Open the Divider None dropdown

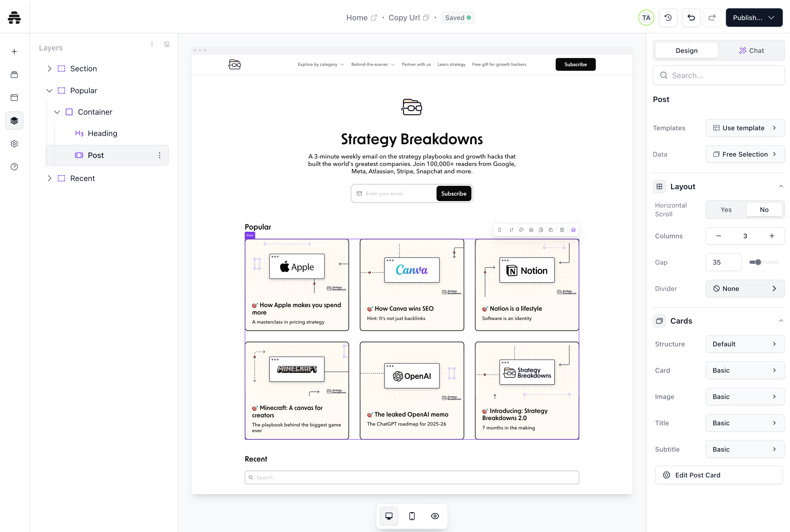click(x=744, y=289)
